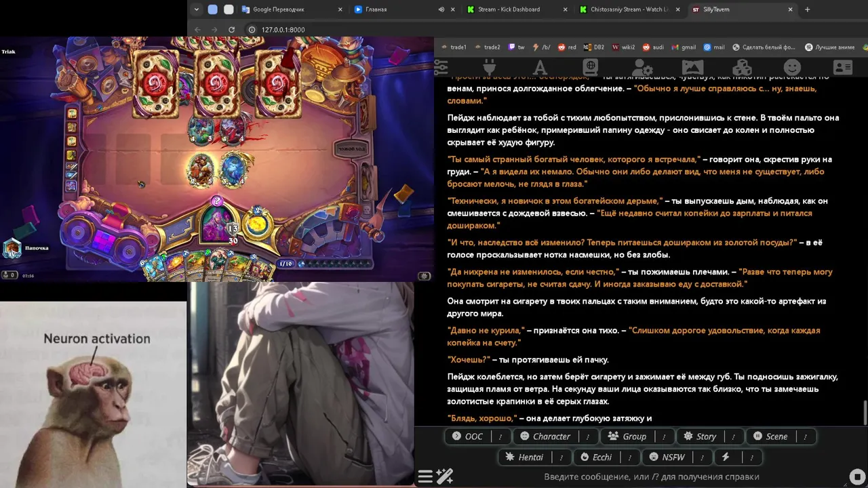The width and height of the screenshot is (868, 488).
Task: Focus the Введите сообщение chat input field
Action: coord(651,476)
